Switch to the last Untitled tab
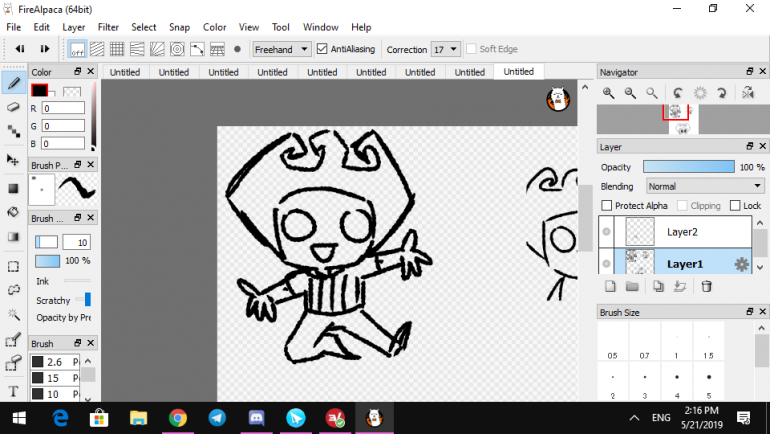 [518, 72]
